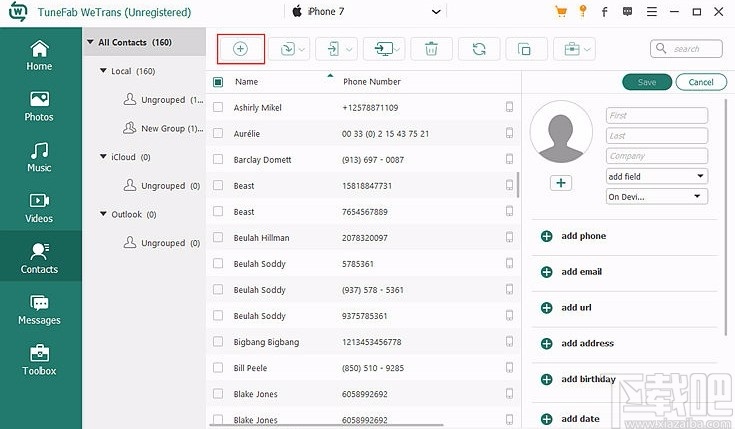Check the Bill Peele contact checkbox

click(x=218, y=368)
